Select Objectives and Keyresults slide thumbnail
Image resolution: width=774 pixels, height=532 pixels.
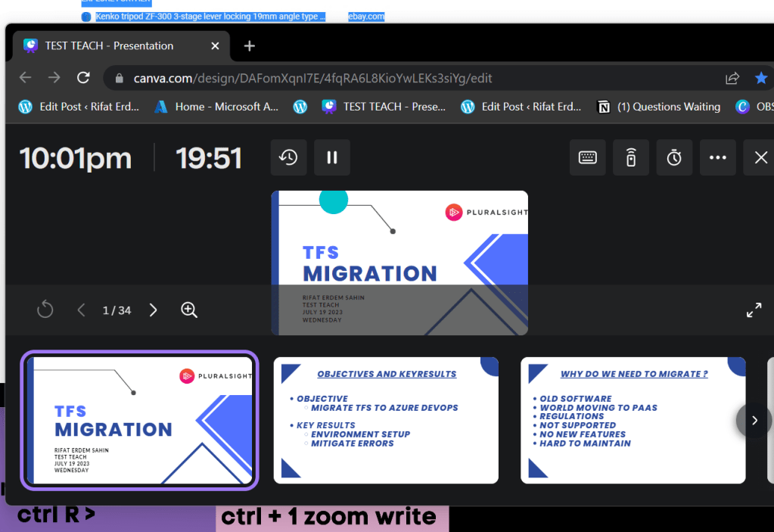pyautogui.click(x=386, y=421)
